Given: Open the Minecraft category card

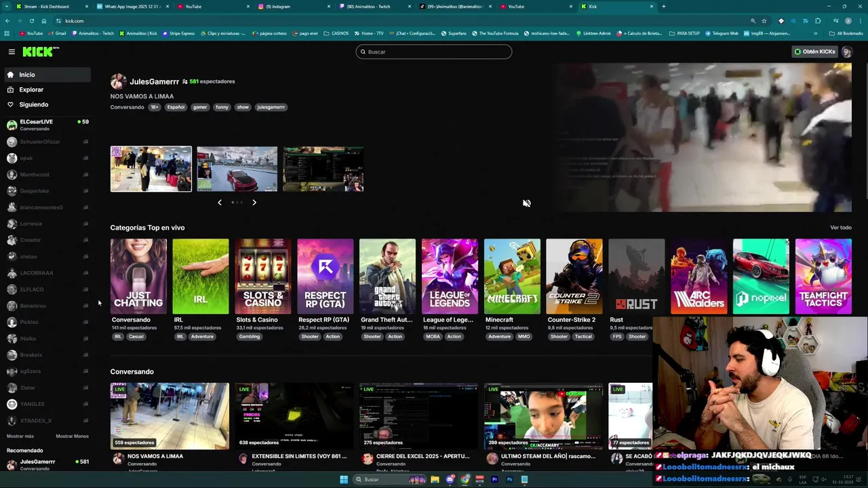Looking at the screenshot, I should pyautogui.click(x=512, y=277).
